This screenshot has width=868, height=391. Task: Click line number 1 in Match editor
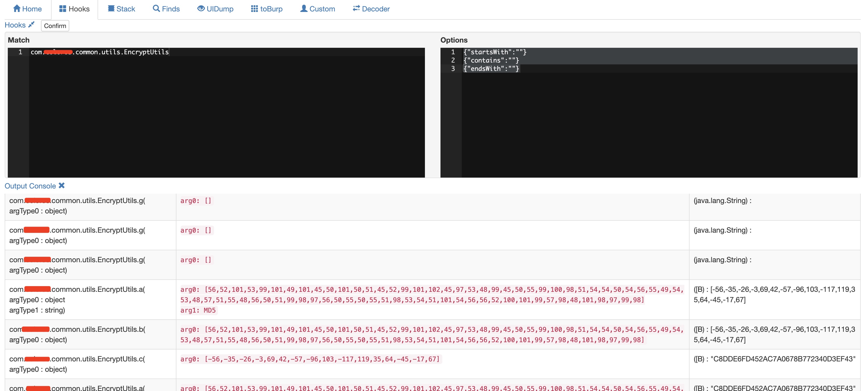click(20, 52)
